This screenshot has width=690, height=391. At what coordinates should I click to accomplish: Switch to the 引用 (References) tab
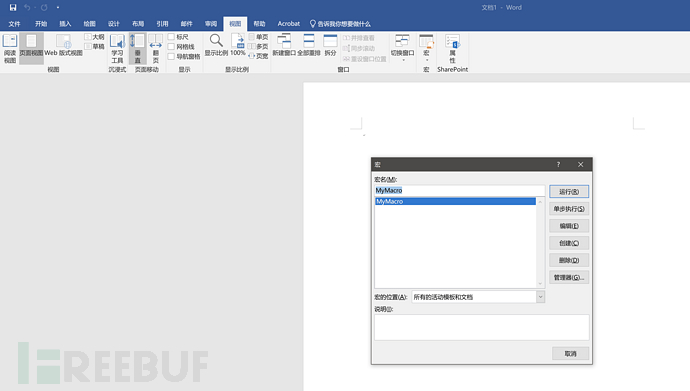(162, 24)
